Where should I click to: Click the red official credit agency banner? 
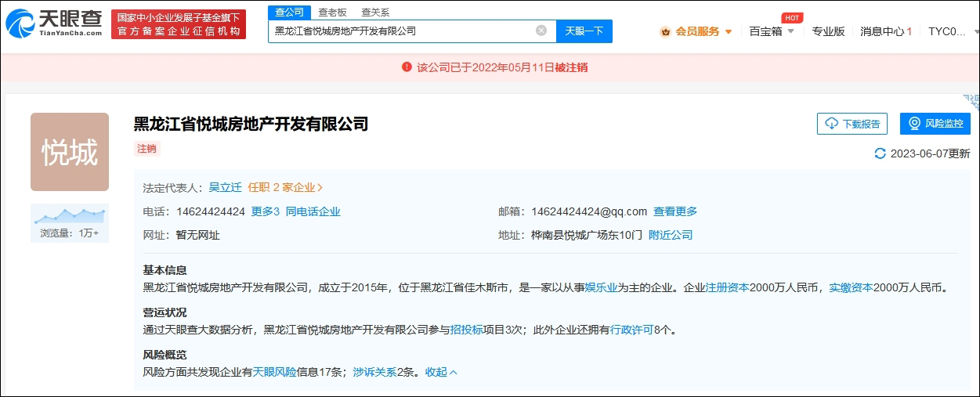(x=179, y=24)
